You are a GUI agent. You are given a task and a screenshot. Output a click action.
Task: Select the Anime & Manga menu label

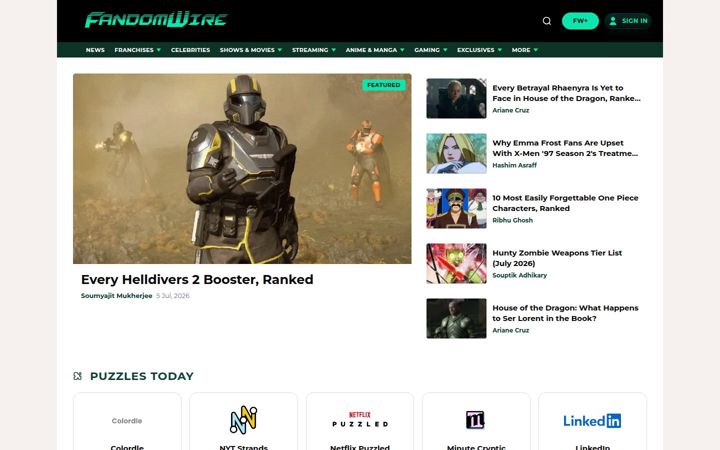point(371,50)
